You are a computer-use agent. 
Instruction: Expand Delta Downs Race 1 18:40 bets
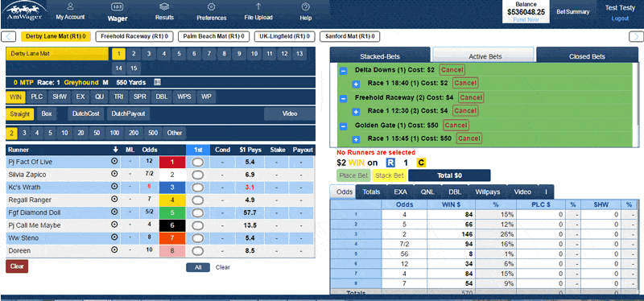(x=356, y=84)
